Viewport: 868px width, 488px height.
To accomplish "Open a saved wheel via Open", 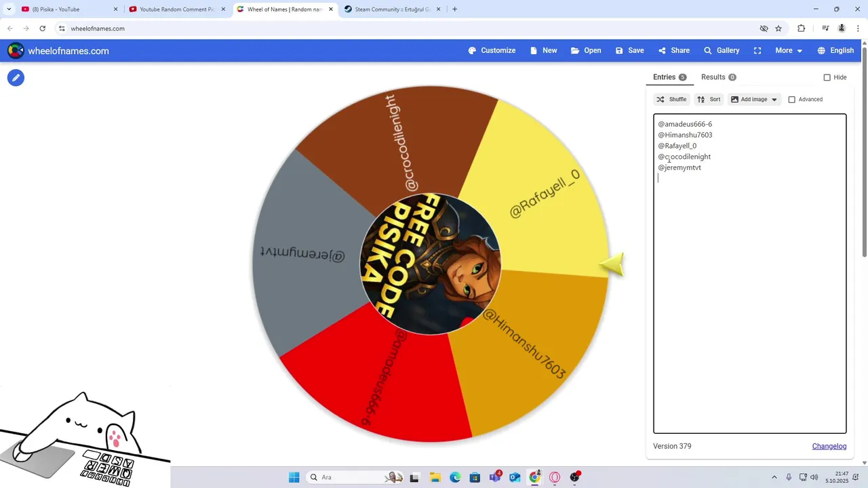I will tap(586, 51).
